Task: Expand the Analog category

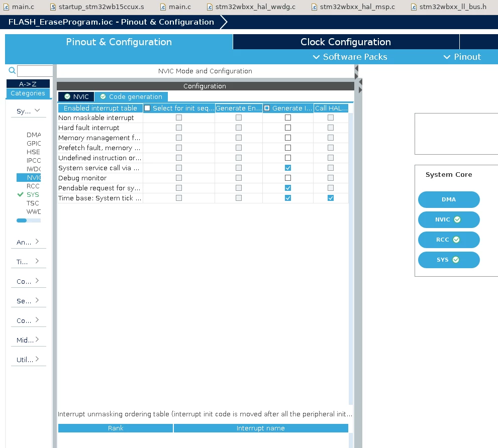Action: tap(28, 242)
